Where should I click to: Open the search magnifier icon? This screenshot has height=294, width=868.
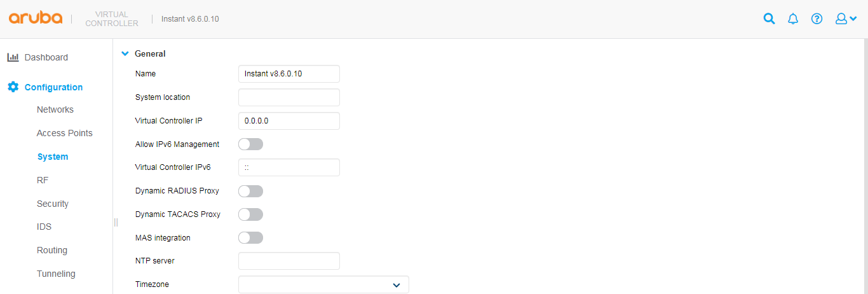769,18
